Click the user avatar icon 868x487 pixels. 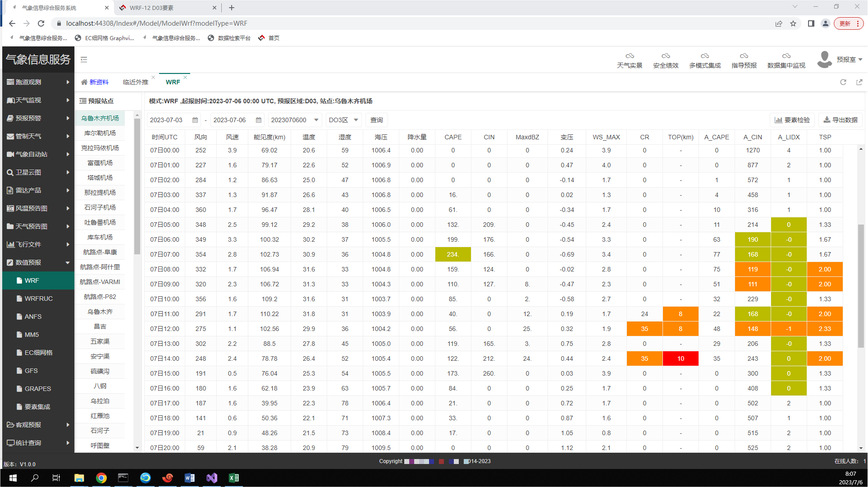[x=825, y=60]
